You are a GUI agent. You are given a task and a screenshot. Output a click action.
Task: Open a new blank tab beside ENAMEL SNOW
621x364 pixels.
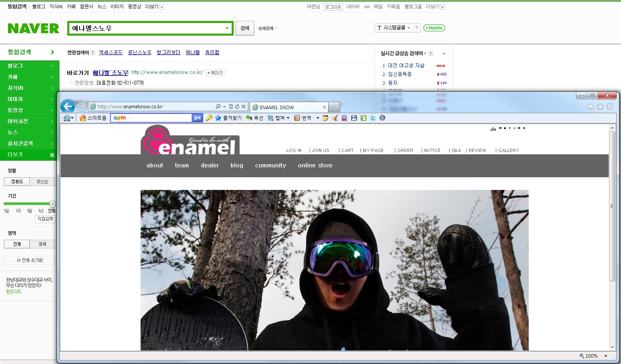point(334,107)
